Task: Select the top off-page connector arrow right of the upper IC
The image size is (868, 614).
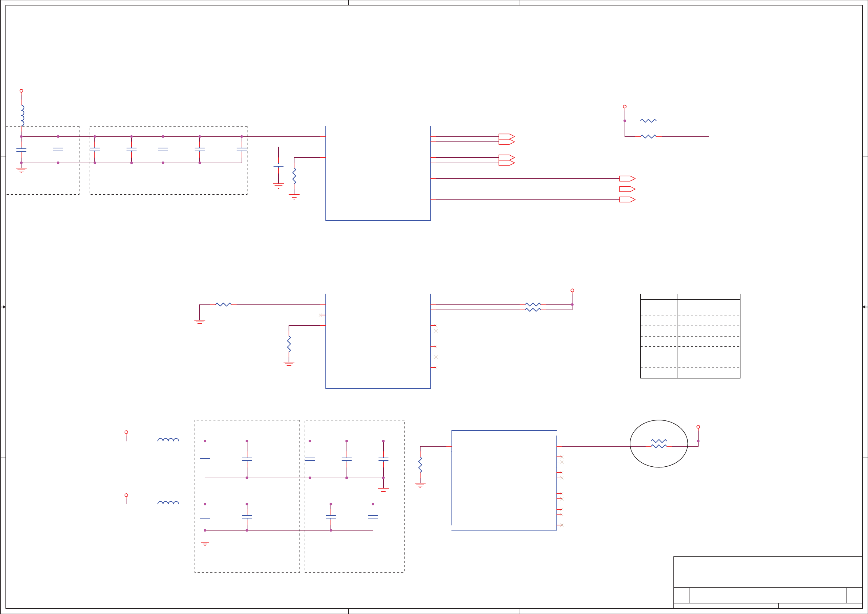Action: [506, 136]
